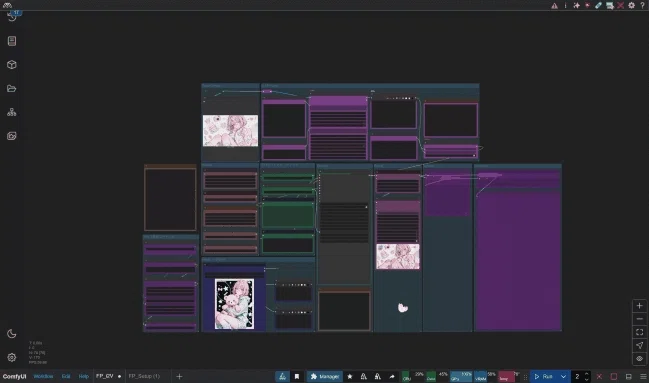This screenshot has width=649, height=383.
Task: Run the workflow queue
Action: (543, 376)
